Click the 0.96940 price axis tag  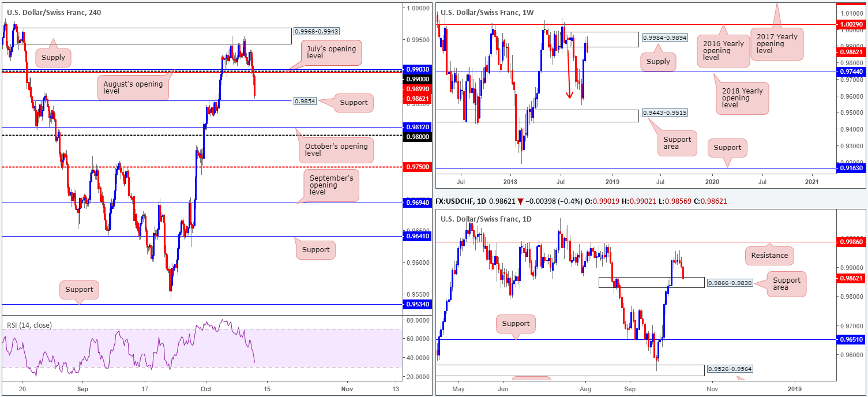pyautogui.click(x=416, y=203)
